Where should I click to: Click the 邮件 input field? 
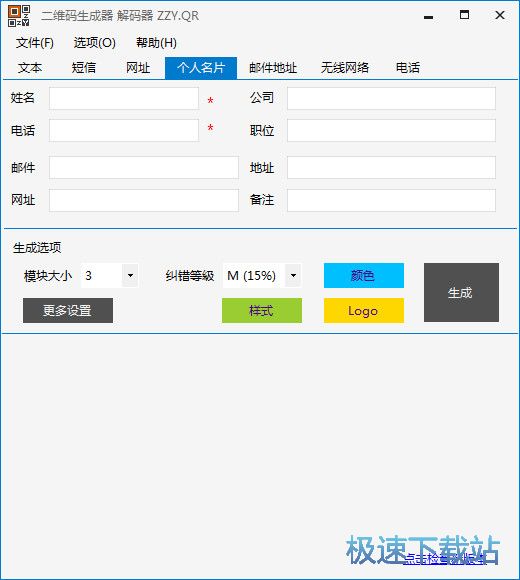coord(144,168)
